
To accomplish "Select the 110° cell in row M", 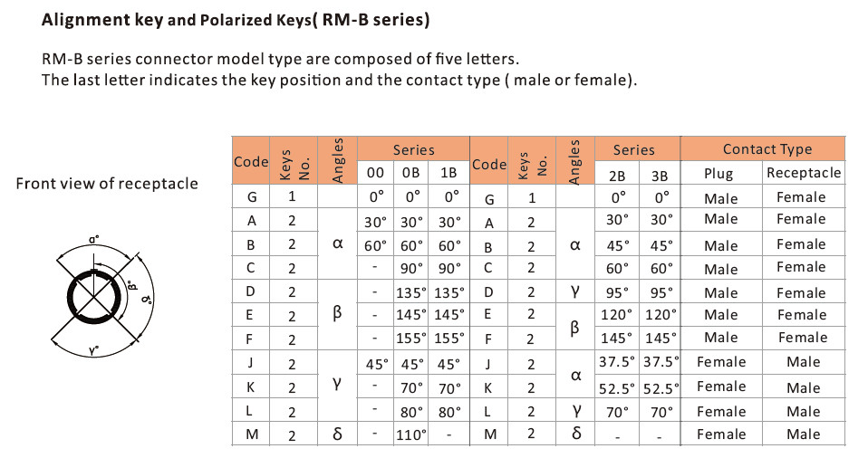I will coord(412,434).
